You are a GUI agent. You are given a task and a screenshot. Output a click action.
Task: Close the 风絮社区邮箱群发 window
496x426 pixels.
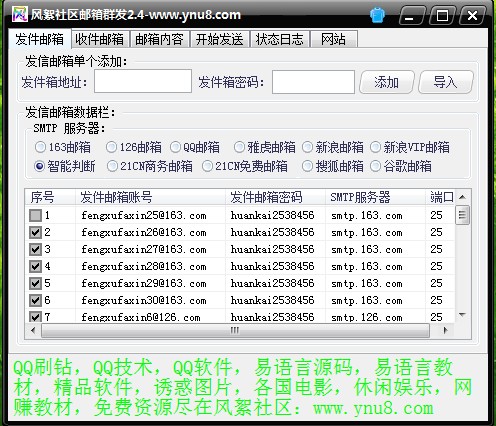pyautogui.click(x=472, y=15)
